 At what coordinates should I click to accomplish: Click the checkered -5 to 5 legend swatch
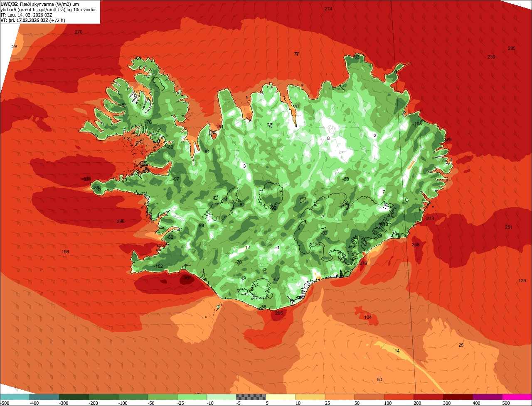(251, 397)
